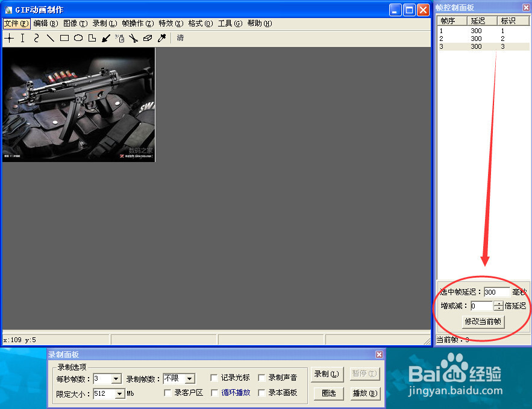Open the 文件(F) menu
Viewport: 532px width, 409px height.
coord(16,23)
